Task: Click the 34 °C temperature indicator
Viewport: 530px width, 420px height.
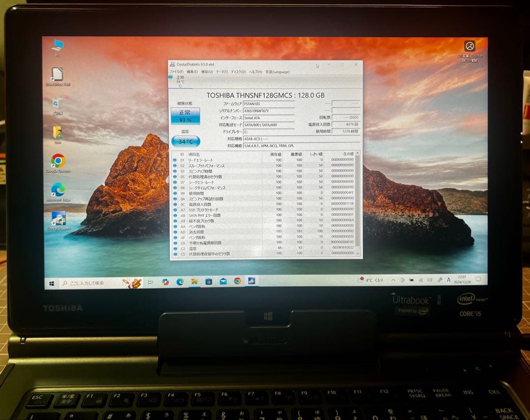Action: pyautogui.click(x=186, y=141)
